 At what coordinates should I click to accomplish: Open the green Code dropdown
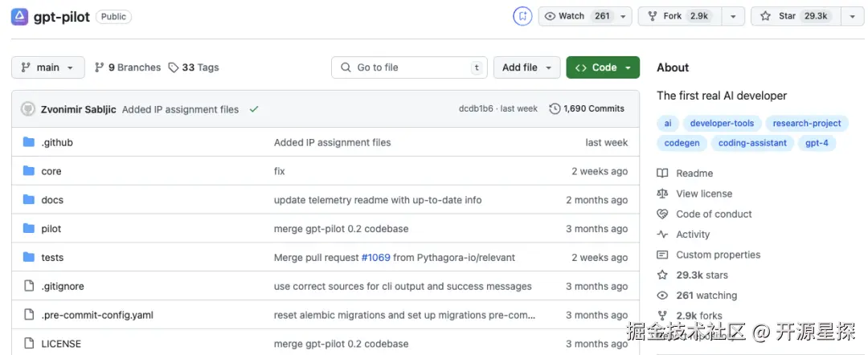(x=603, y=67)
